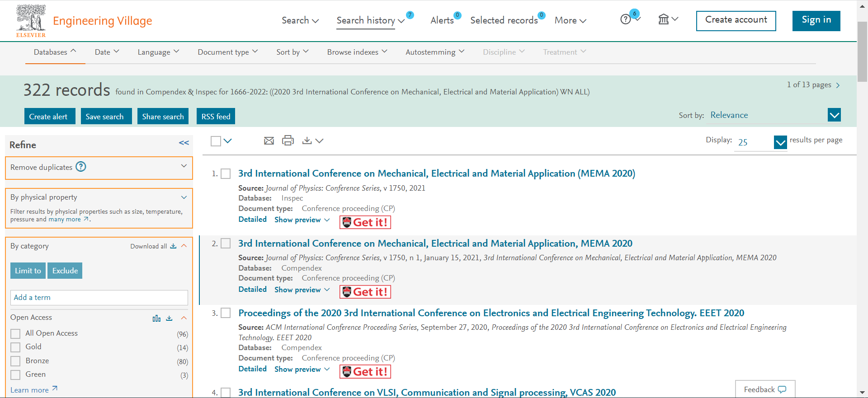Click Limit to button
The image size is (868, 398).
pos(28,271)
